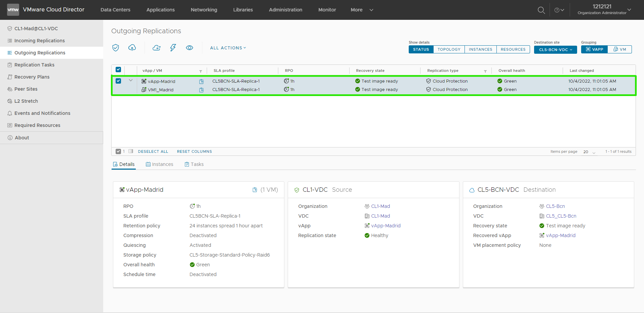This screenshot has height=313, width=644.
Task: Click the SLA clipboard icon in the VM1_Madrid row
Action: (x=201, y=90)
